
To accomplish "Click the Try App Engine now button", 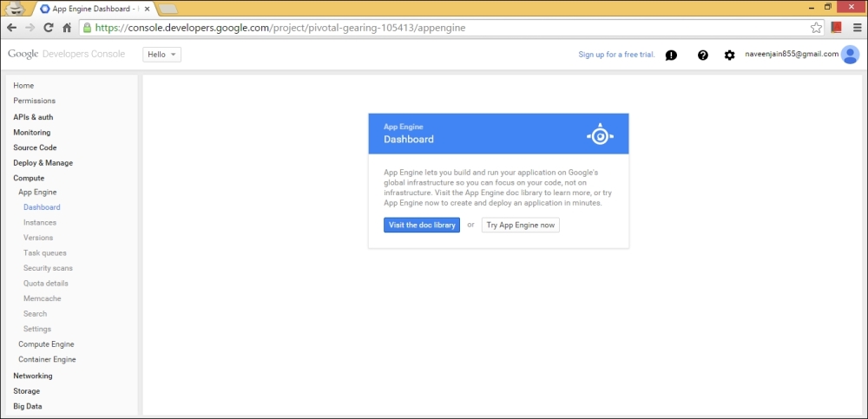I will 520,225.
